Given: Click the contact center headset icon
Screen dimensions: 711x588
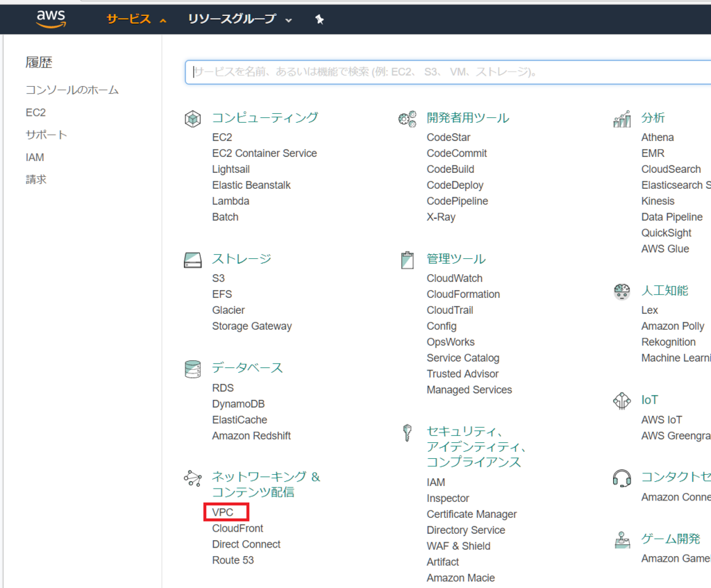Looking at the screenshot, I should pos(621,478).
